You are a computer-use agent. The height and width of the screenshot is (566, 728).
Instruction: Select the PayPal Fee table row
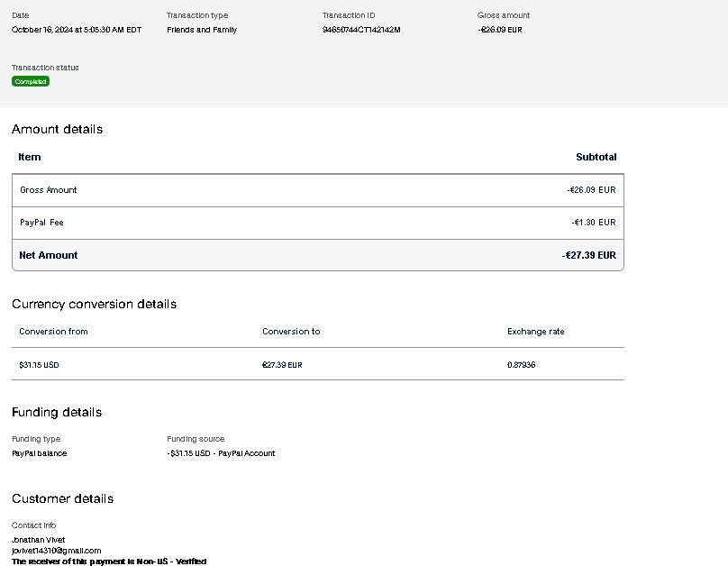tap(317, 223)
